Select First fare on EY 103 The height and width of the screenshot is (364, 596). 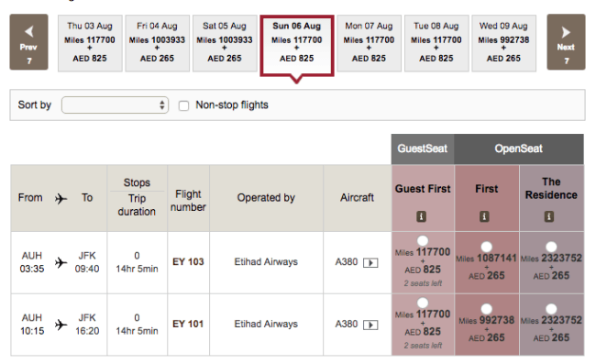[487, 247]
